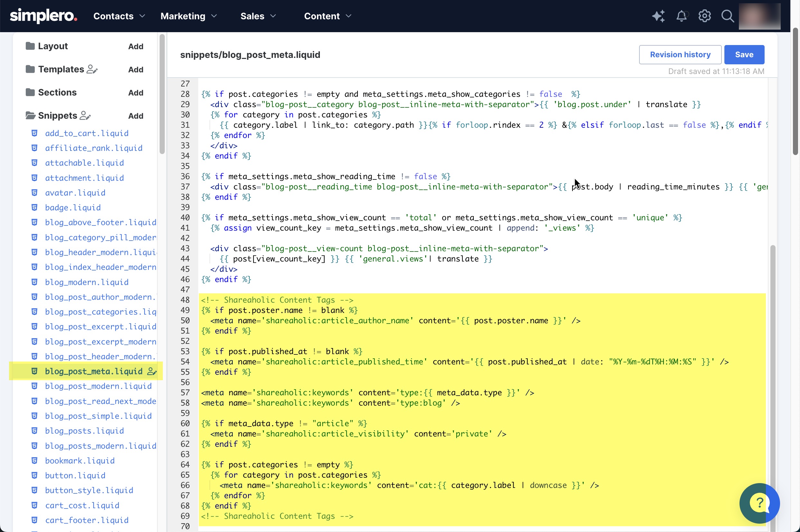The width and height of the screenshot is (800, 532).
Task: Open Revision history
Action: (x=680, y=55)
